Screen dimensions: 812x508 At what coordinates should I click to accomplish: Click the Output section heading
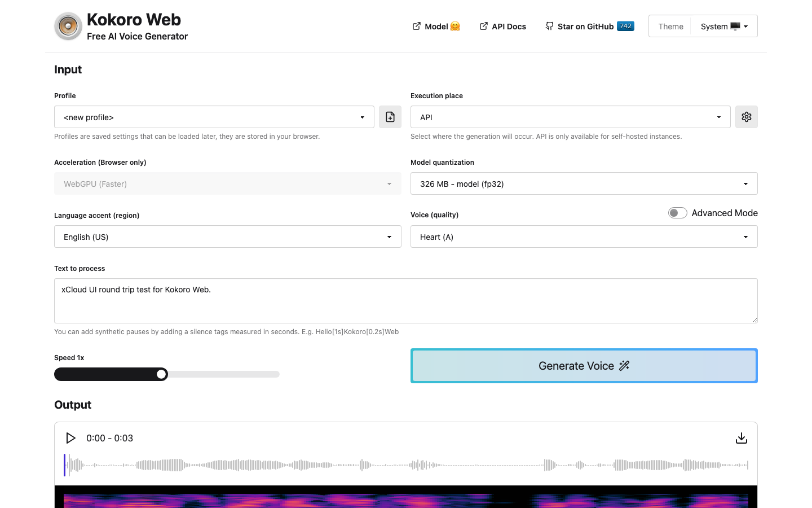[x=73, y=405]
